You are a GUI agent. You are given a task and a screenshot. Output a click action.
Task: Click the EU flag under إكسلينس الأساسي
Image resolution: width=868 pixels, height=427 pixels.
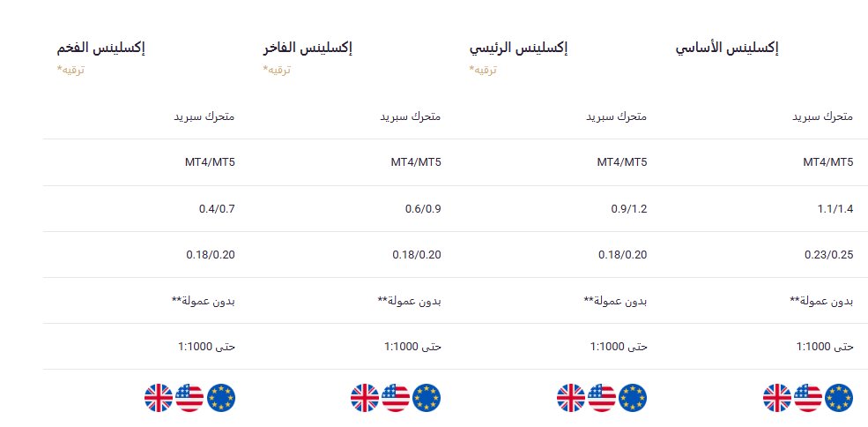point(839,398)
